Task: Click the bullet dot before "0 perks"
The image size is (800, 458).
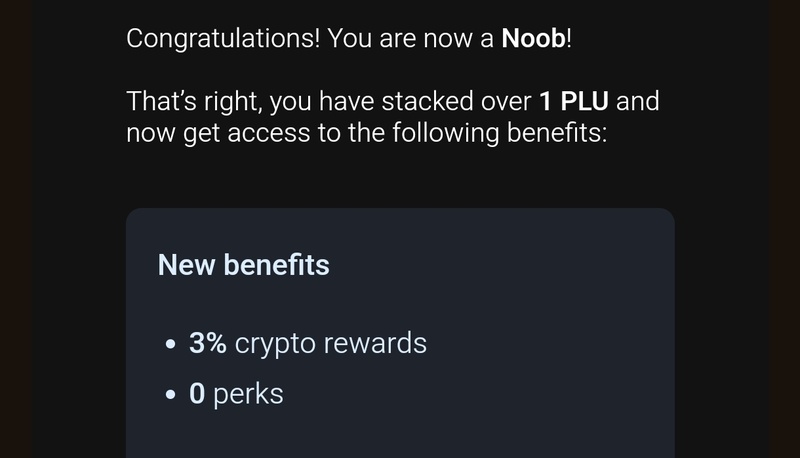Action: [170, 394]
